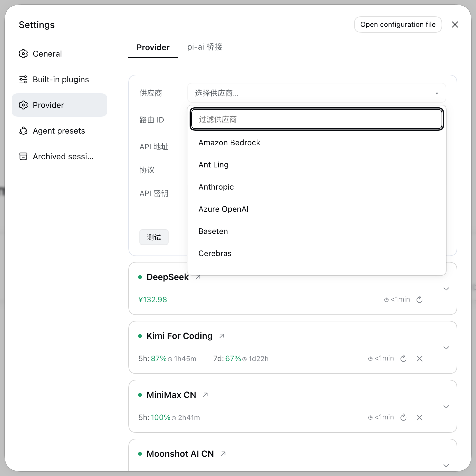Open Kimi For Coding external link

coord(222,336)
